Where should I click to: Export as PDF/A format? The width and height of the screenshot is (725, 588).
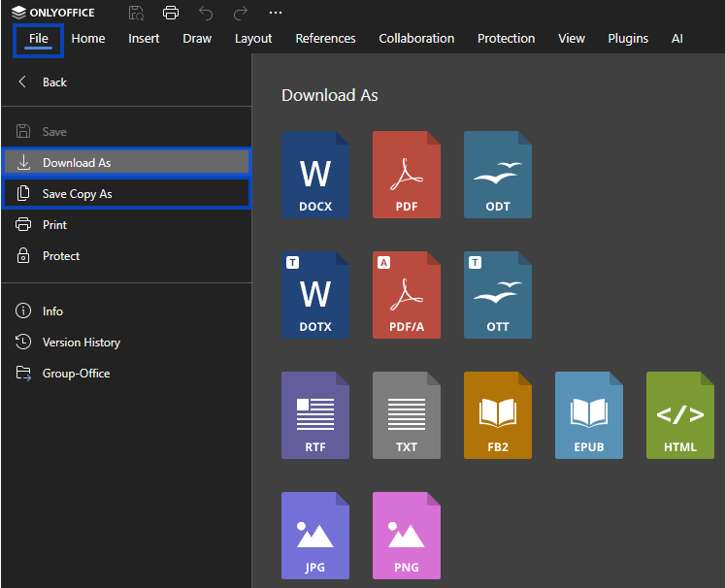coord(407,295)
